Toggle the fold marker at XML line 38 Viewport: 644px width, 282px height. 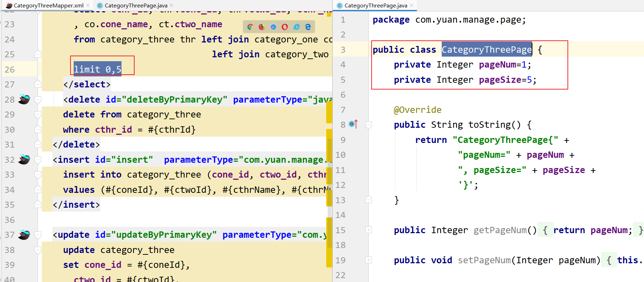38,250
